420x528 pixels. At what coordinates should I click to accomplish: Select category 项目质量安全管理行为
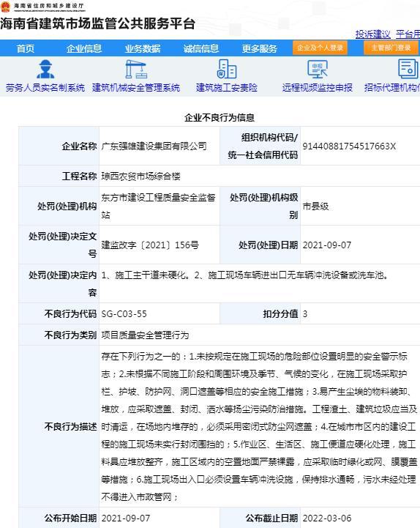146,335
